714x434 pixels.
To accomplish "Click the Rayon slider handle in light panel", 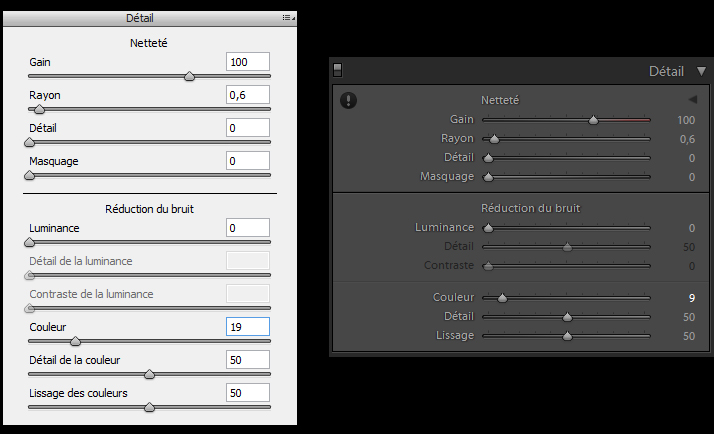I will 40,109.
